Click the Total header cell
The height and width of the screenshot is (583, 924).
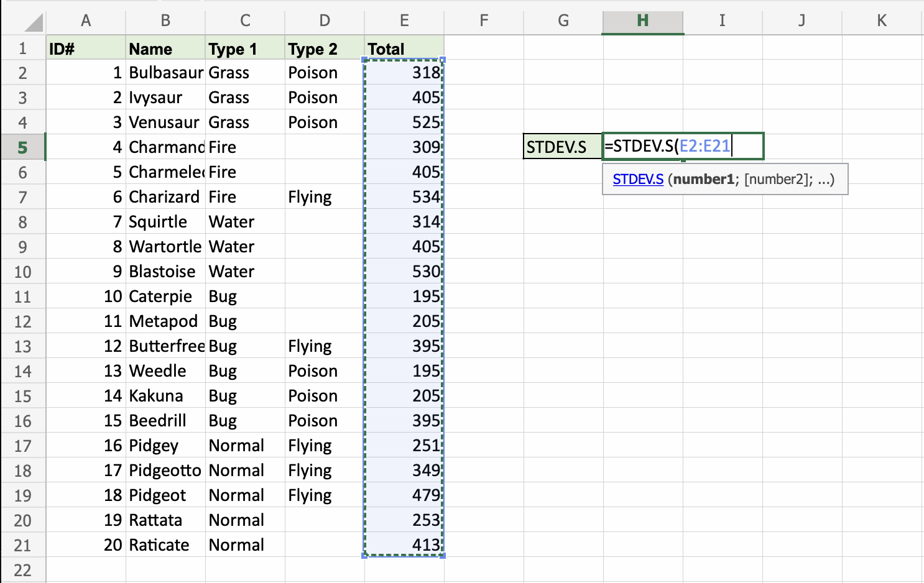pyautogui.click(x=404, y=48)
